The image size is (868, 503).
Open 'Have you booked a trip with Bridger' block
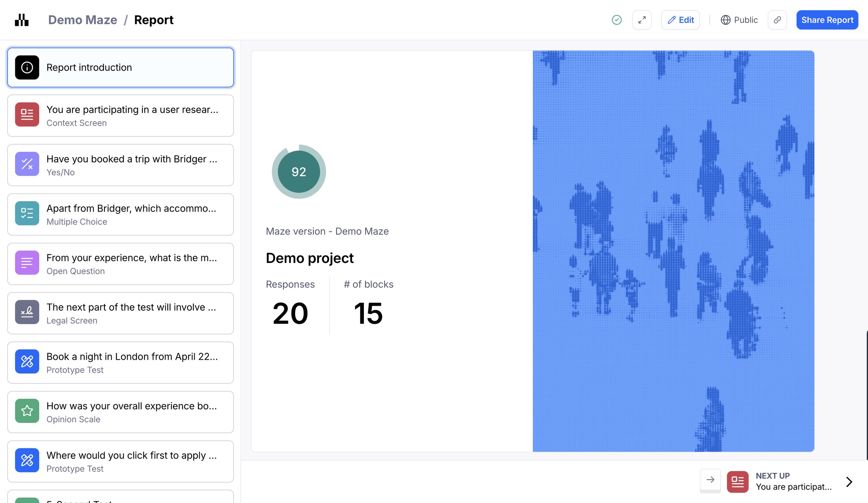click(x=120, y=165)
